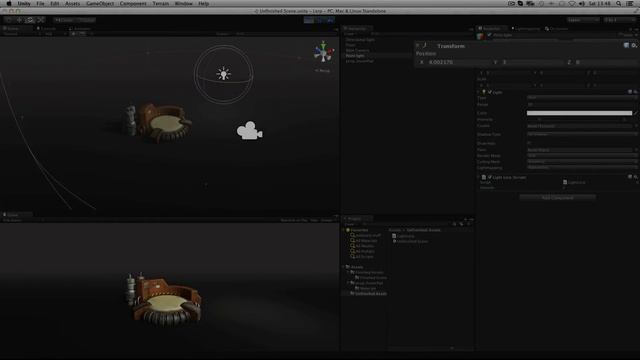This screenshot has width=640, height=360.
Task: Toggle the Light Lerp script enabled checkbox
Action: tap(489, 177)
